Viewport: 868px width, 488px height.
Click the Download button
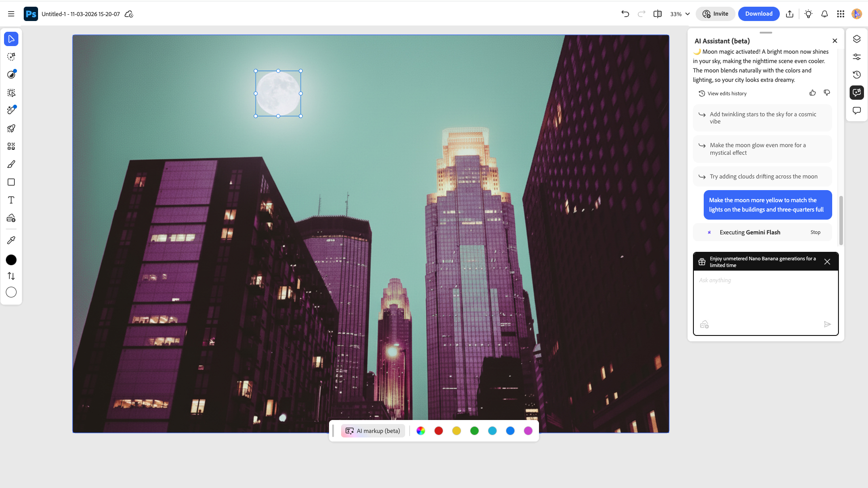pos(759,14)
